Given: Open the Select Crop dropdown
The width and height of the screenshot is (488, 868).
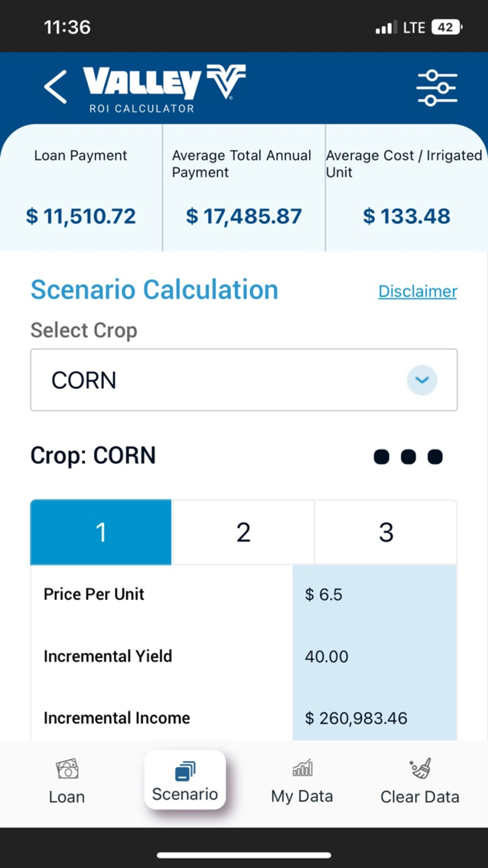Looking at the screenshot, I should tap(244, 380).
